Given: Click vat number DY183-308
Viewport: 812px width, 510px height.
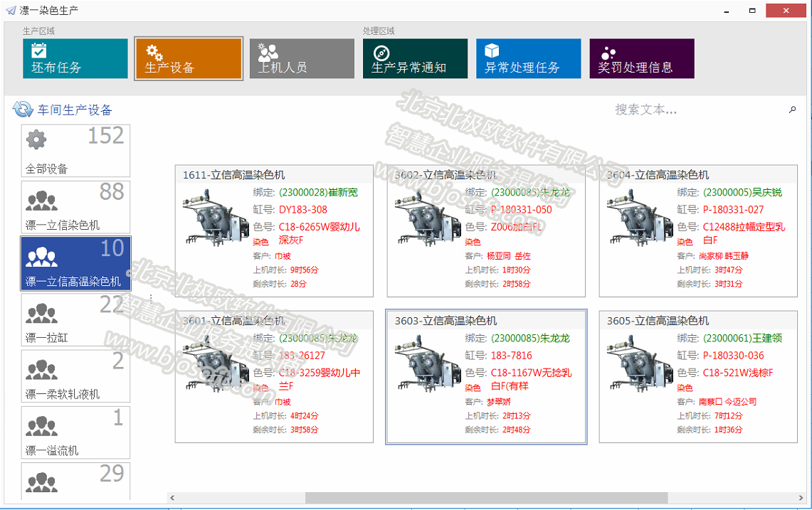Looking at the screenshot, I should click(303, 210).
